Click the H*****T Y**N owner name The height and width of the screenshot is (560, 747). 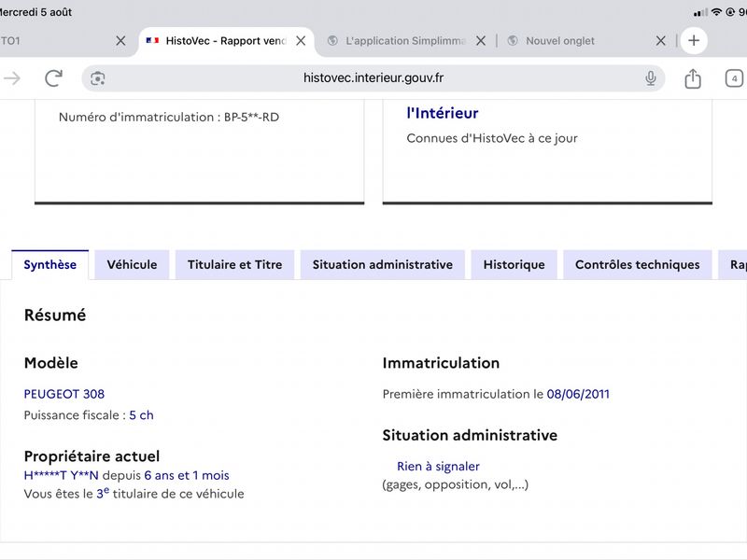[x=61, y=475]
